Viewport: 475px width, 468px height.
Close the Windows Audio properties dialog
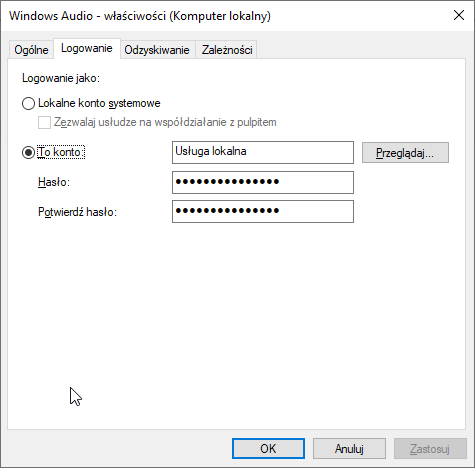459,15
